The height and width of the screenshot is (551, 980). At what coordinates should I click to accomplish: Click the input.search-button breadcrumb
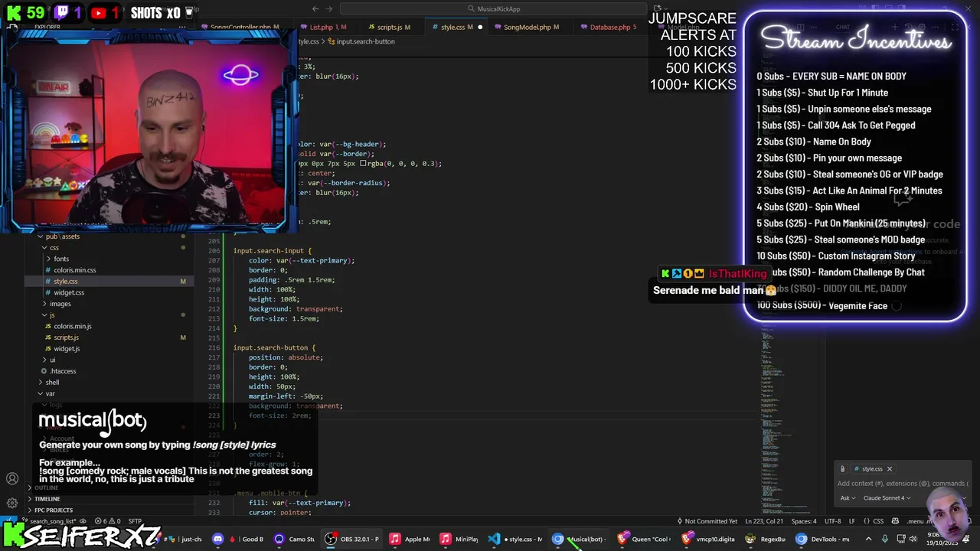tap(361, 41)
